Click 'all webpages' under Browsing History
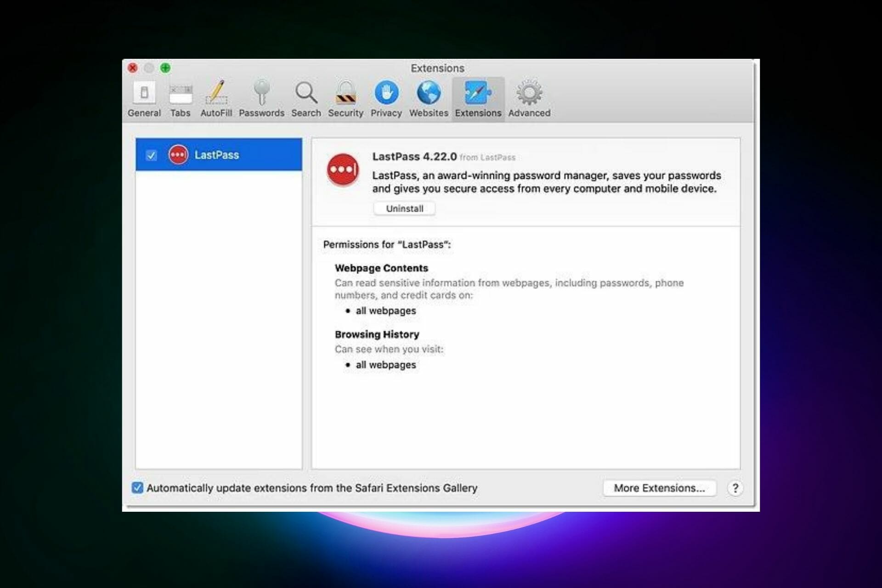 click(x=385, y=365)
